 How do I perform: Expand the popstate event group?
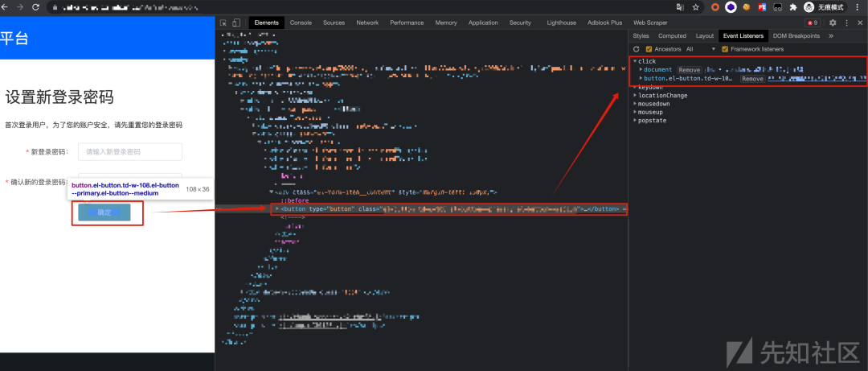point(635,121)
